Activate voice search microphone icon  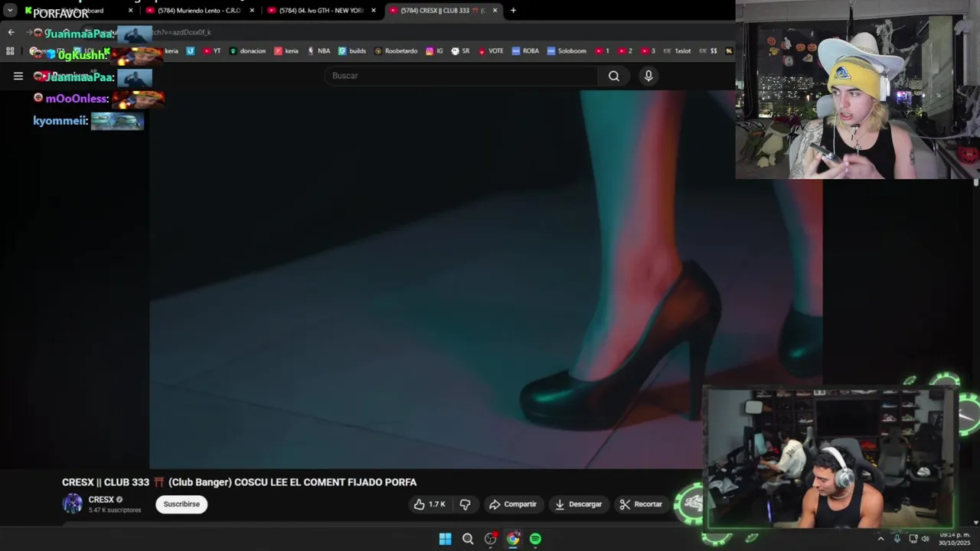[x=648, y=76]
